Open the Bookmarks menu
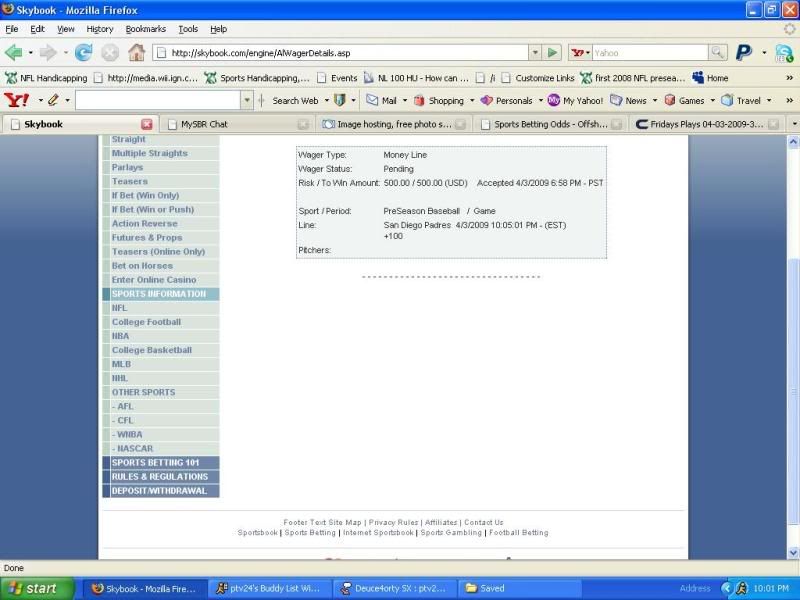Image resolution: width=800 pixels, height=600 pixels. click(145, 29)
